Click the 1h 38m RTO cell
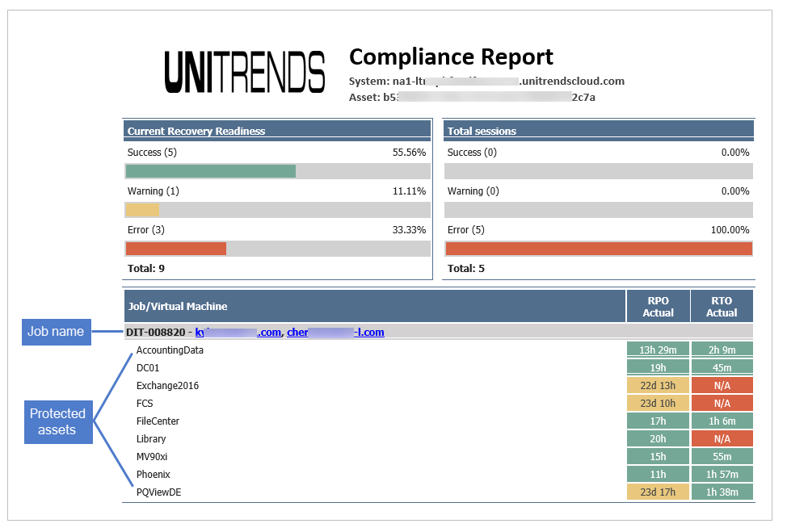The image size is (787, 532). [722, 492]
